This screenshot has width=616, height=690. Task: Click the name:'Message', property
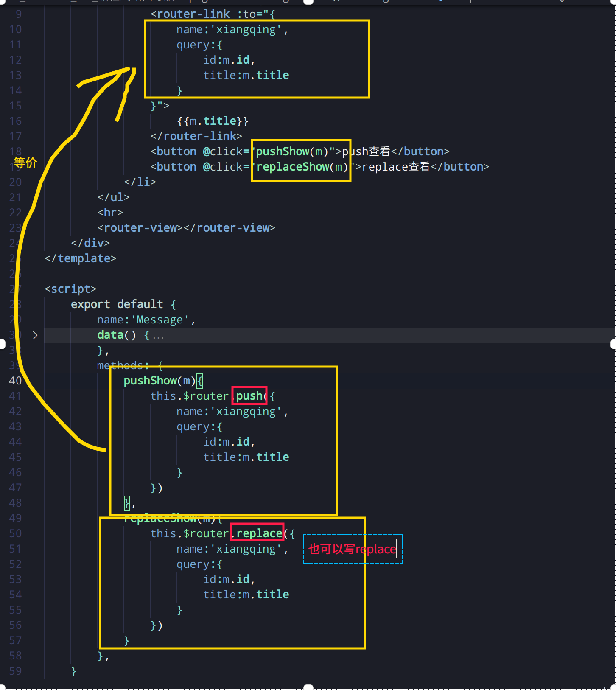pyautogui.click(x=146, y=320)
